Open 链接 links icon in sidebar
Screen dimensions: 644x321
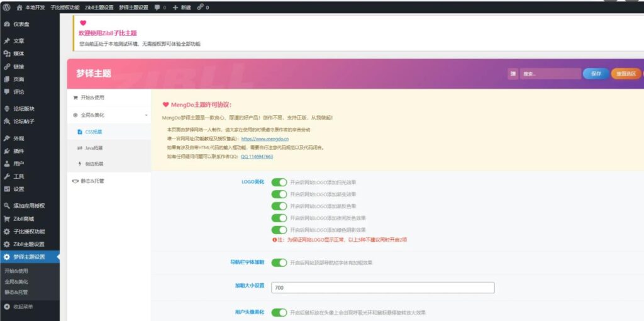[6, 67]
